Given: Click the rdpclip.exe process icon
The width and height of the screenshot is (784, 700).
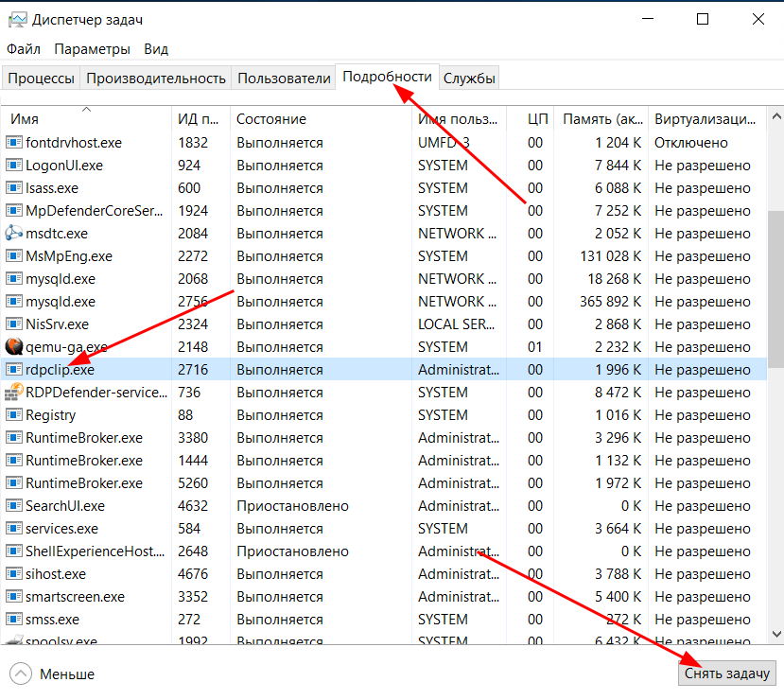Looking at the screenshot, I should [14, 370].
